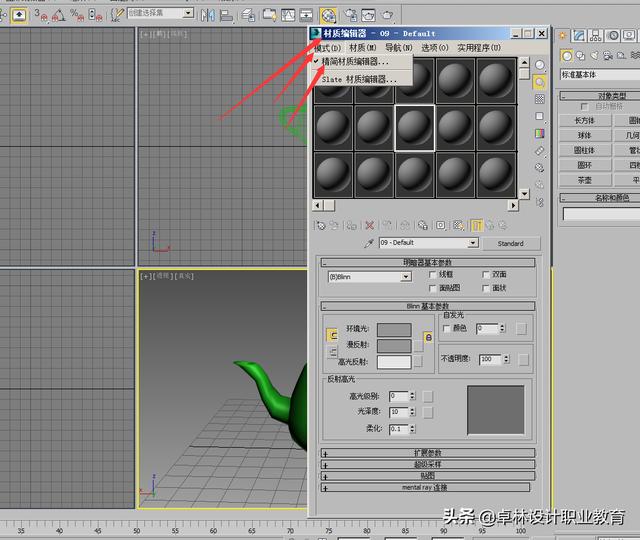The width and height of the screenshot is (640, 540).
Task: Click the Put to Library icon
Action: 422,225
